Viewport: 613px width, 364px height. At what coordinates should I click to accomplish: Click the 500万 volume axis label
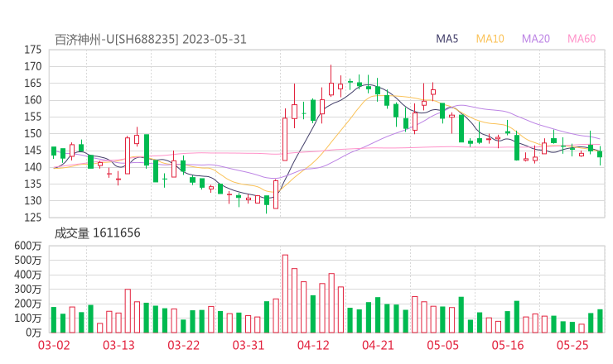click(x=28, y=260)
